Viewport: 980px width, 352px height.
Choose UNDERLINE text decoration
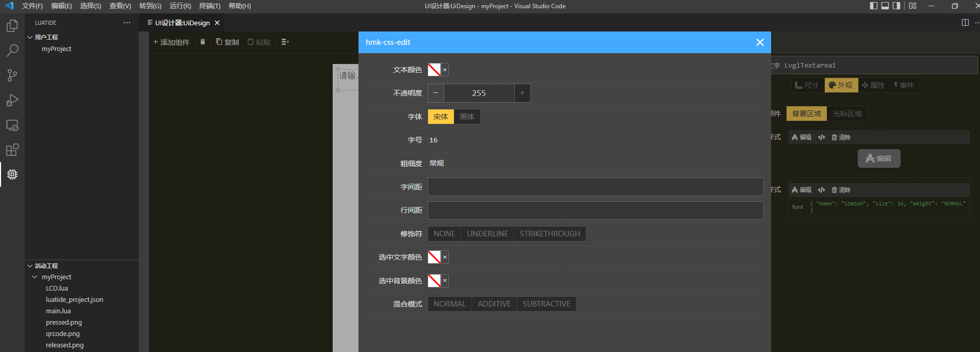pyautogui.click(x=487, y=234)
